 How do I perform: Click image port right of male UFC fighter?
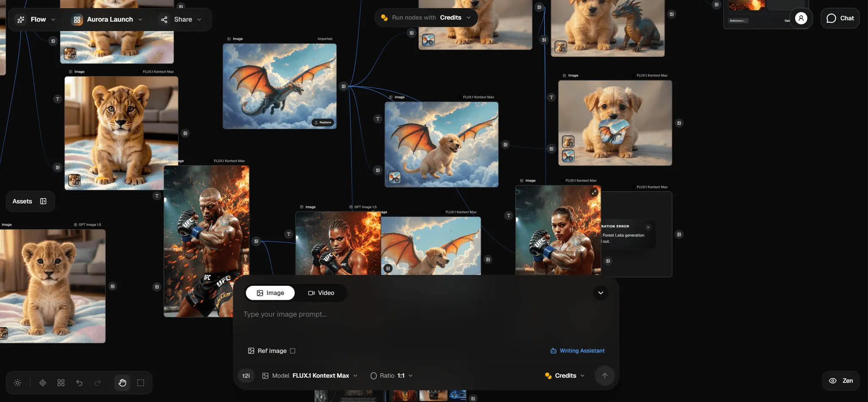click(x=256, y=241)
